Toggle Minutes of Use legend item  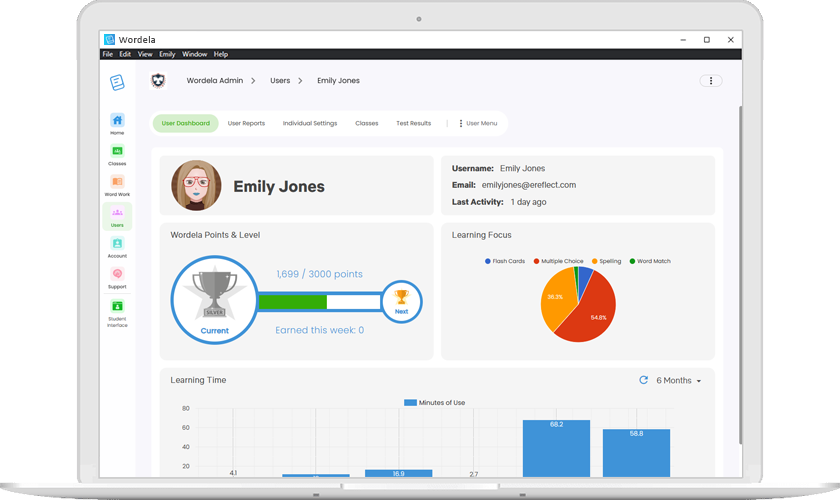434,402
